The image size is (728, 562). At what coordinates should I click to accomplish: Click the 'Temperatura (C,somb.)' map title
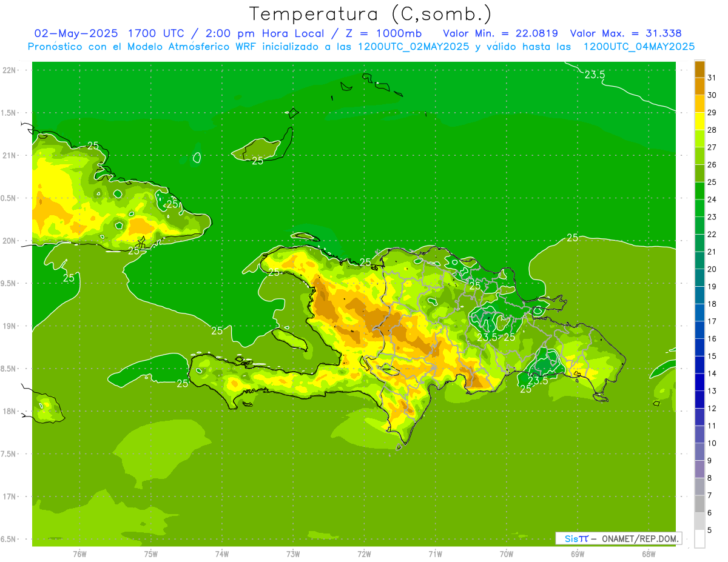(x=371, y=14)
